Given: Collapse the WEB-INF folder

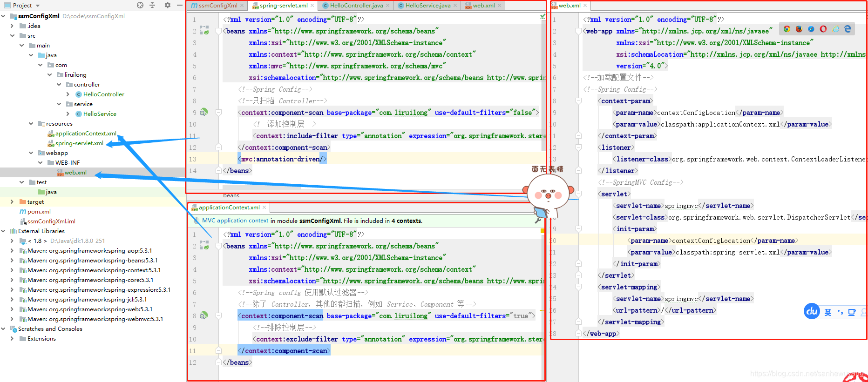Looking at the screenshot, I should click(40, 163).
